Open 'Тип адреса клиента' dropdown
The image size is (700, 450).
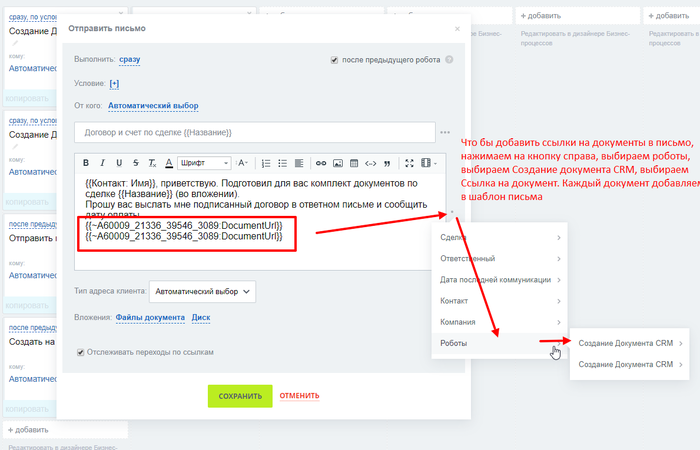point(202,291)
